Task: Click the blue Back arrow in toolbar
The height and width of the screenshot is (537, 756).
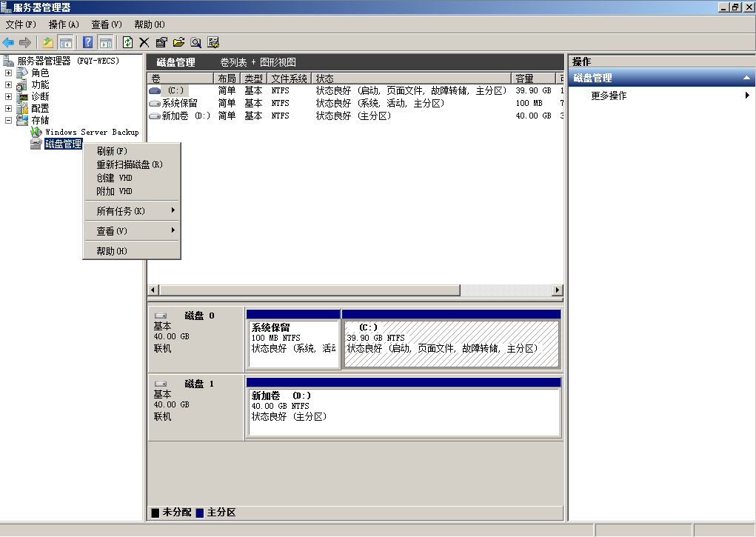Action: coord(9,42)
